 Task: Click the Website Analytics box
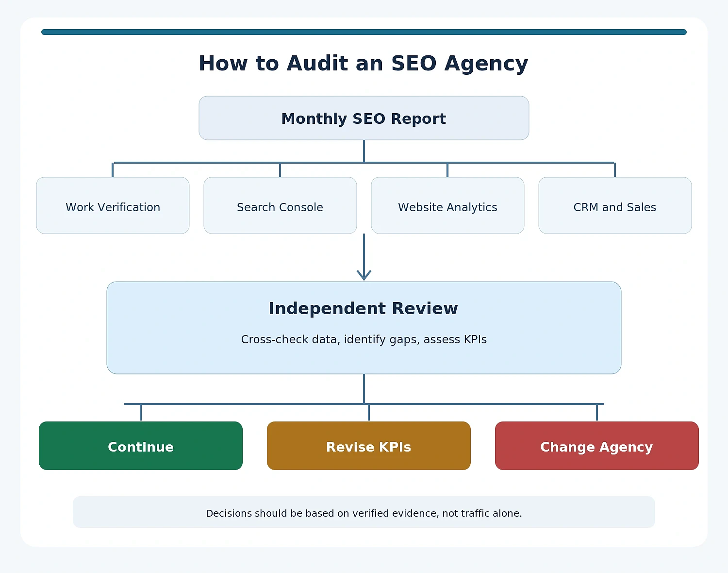point(447,205)
